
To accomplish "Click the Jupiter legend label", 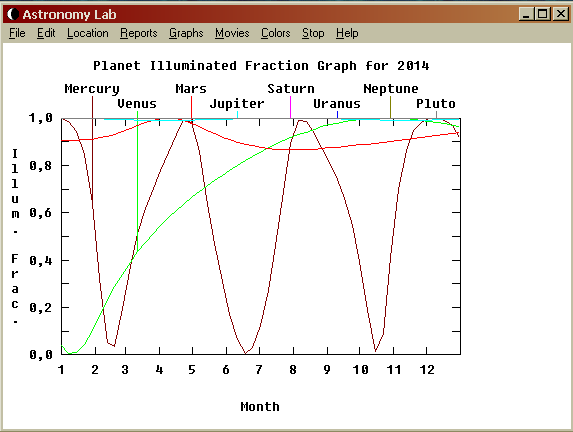I will pyautogui.click(x=237, y=104).
